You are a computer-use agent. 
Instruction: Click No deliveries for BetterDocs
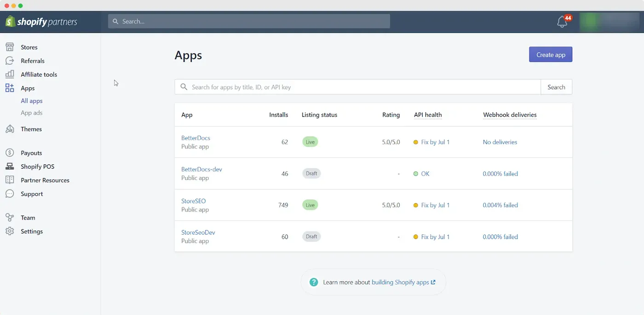click(x=500, y=142)
